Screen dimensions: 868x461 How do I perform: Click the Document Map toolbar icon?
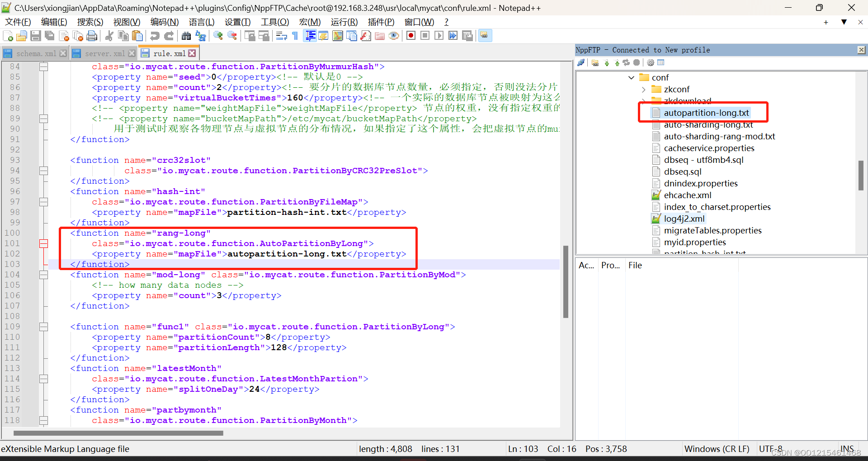[337, 36]
